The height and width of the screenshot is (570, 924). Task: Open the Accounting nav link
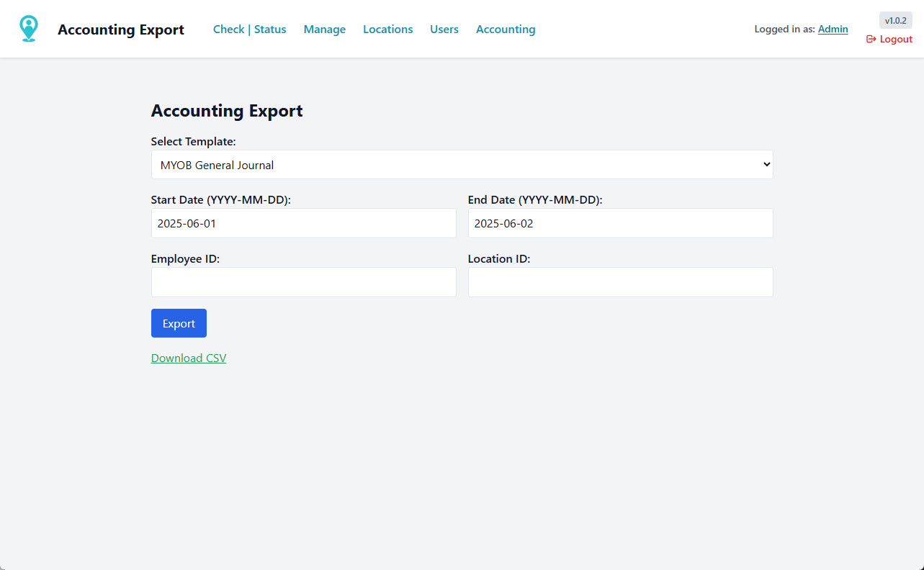pyautogui.click(x=506, y=30)
